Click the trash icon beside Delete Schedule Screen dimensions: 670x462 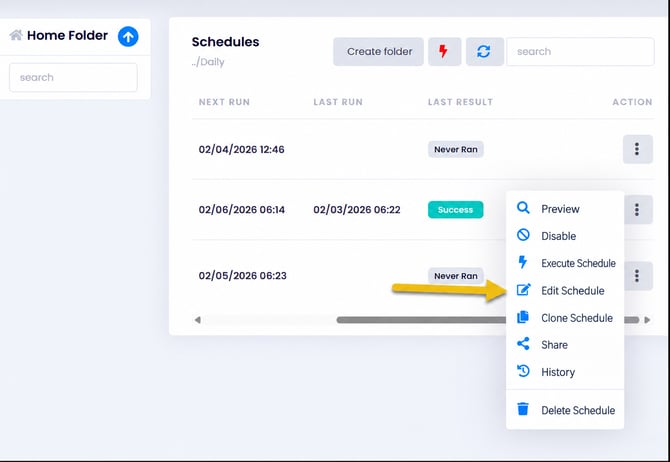click(x=523, y=409)
